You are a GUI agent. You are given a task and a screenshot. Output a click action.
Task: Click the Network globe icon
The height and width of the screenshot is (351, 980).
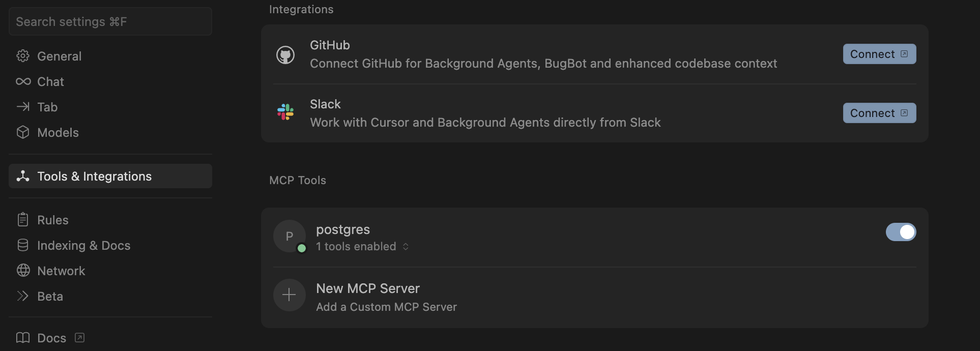[x=23, y=271]
